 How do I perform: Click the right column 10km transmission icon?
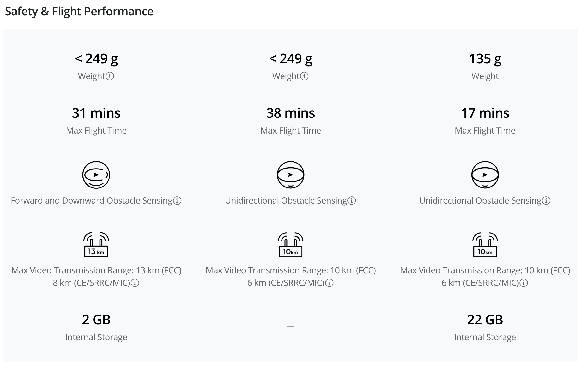point(485,245)
